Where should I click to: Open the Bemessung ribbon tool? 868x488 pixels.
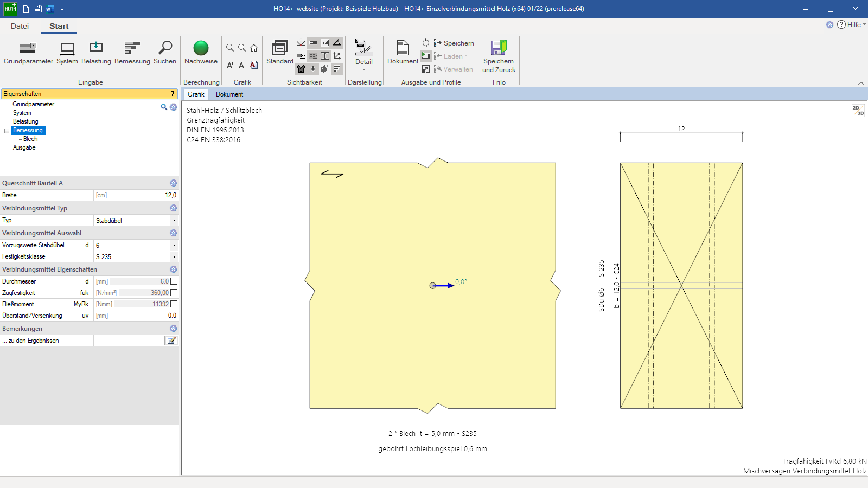click(x=132, y=53)
